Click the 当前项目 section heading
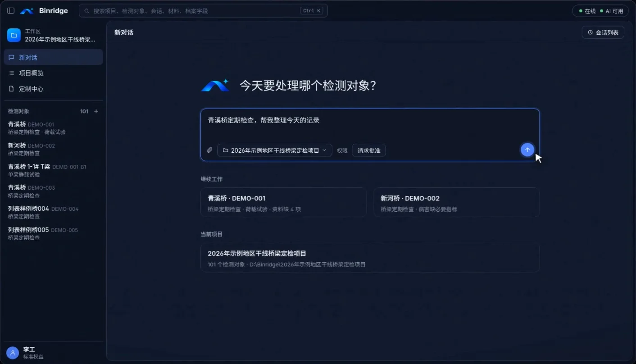Viewport: 636px width, 364px height. point(212,234)
